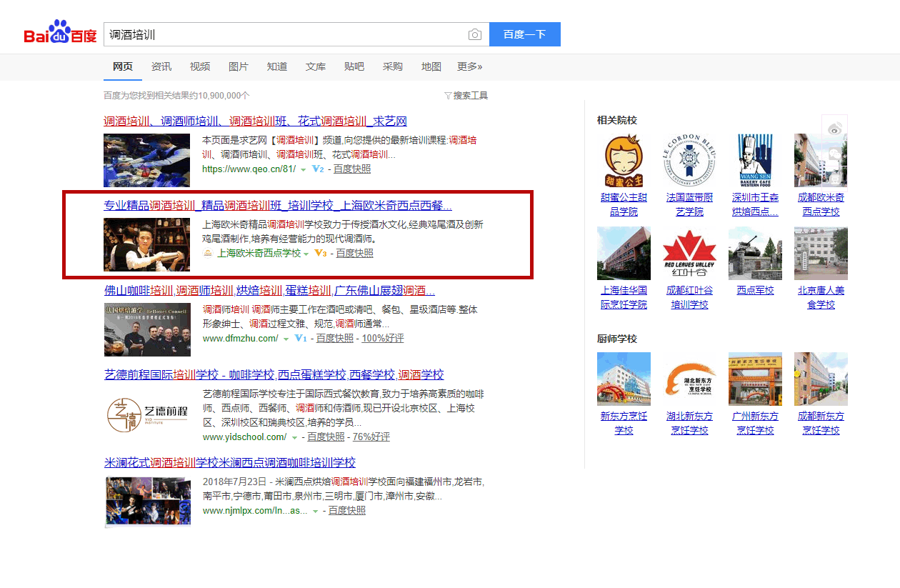This screenshot has width=900, height=588.
Task: Open the collage thumbnail of 米澜 result
Action: 147,501
